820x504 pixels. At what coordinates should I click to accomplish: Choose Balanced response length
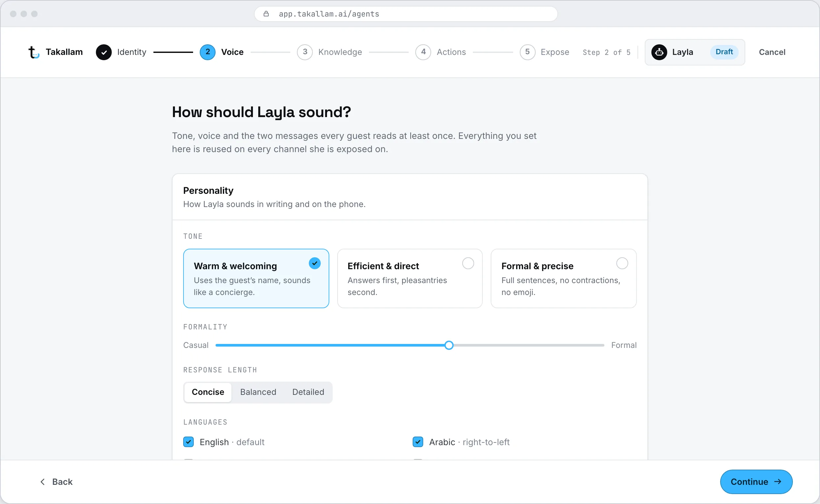tap(258, 392)
